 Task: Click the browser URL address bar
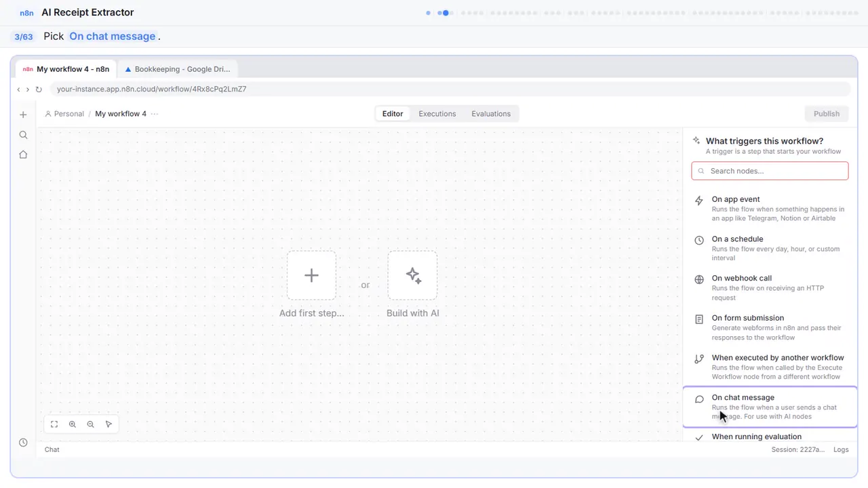click(450, 89)
